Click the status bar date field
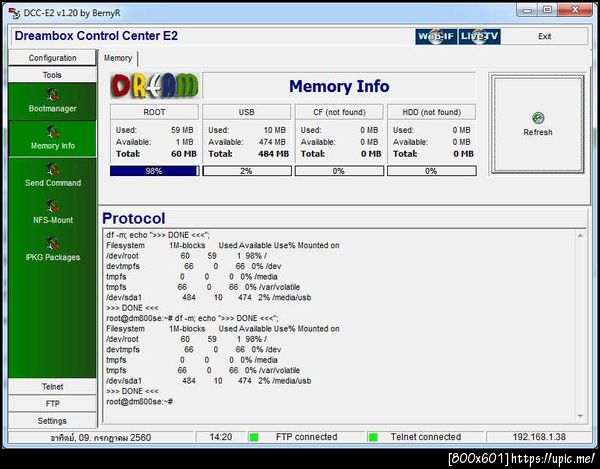The height and width of the screenshot is (469, 600). point(101,437)
